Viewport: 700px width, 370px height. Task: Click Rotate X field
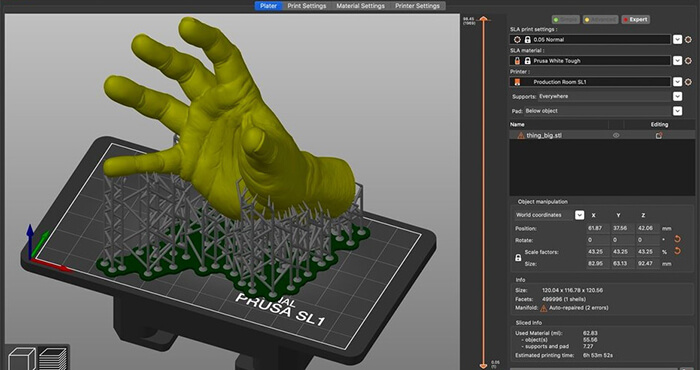pyautogui.click(x=598, y=240)
